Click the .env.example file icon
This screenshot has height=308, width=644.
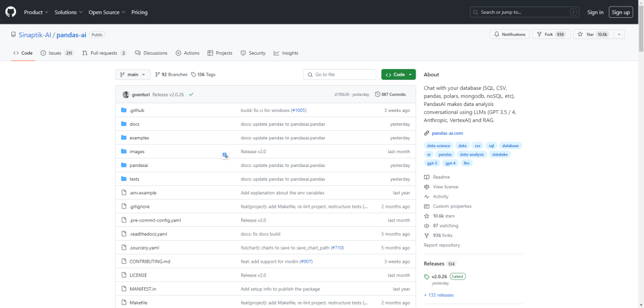tap(124, 193)
